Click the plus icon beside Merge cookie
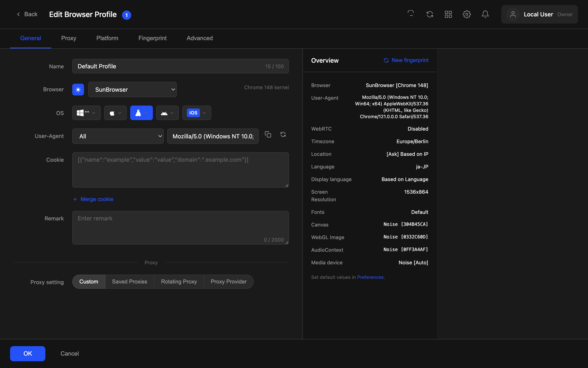This screenshot has width=588, height=368. (x=75, y=199)
